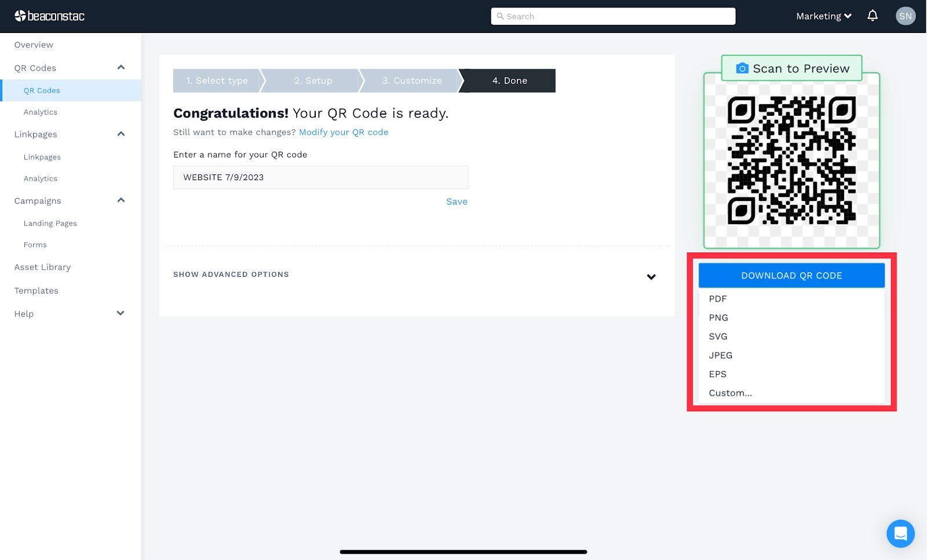Open the SN profile avatar menu
927x560 pixels.
906,16
